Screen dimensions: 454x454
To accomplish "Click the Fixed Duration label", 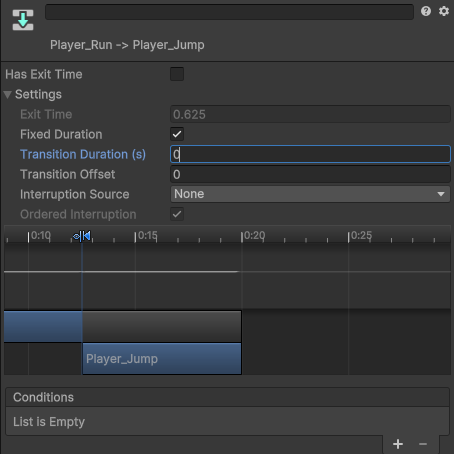I will click(61, 134).
